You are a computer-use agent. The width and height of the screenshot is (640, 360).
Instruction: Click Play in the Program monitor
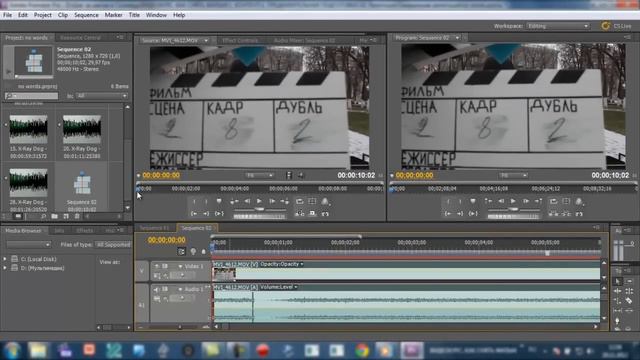(513, 201)
